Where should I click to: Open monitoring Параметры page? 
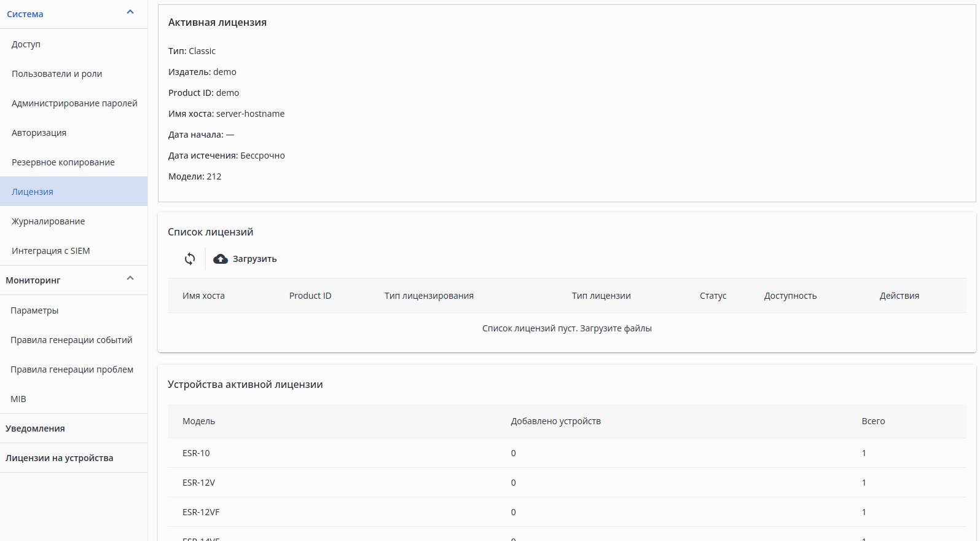point(34,310)
